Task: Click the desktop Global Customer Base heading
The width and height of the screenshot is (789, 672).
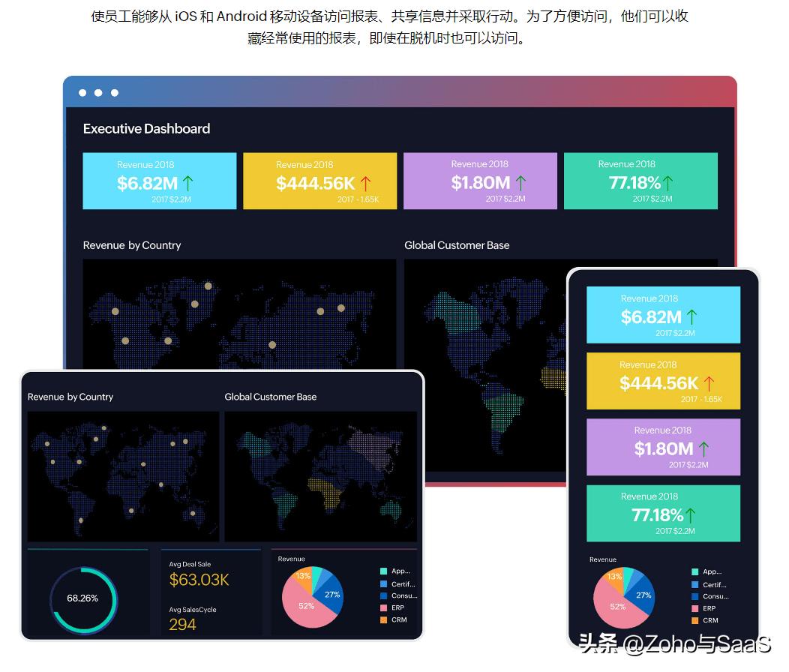Action: 457,245
